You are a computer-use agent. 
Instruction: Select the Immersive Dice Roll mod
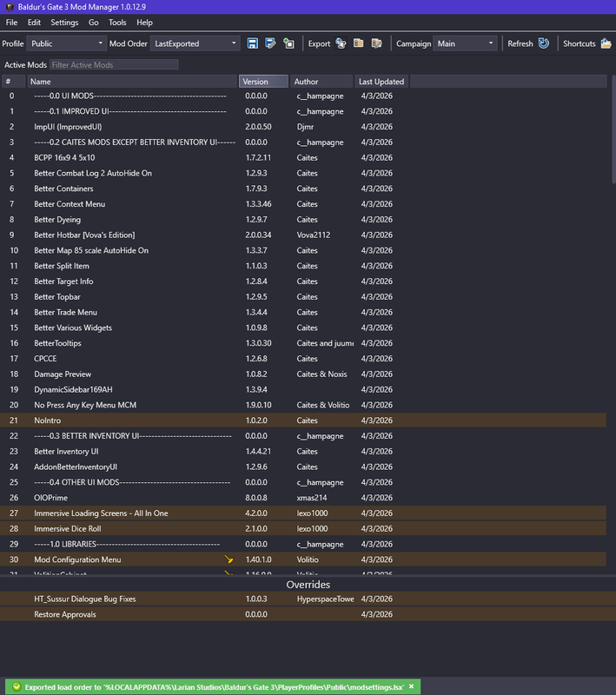click(303, 529)
